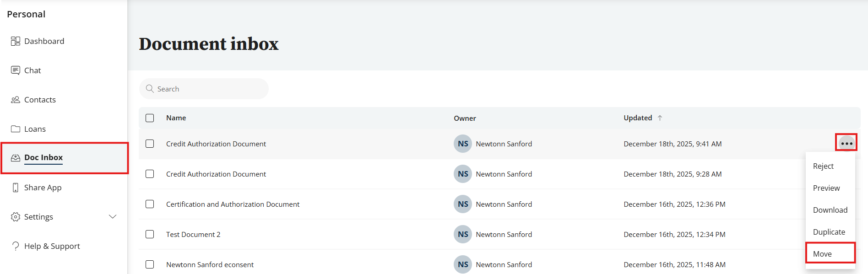Sort by the Updated column arrow
Screen dimensions: 868x274
coord(660,118)
